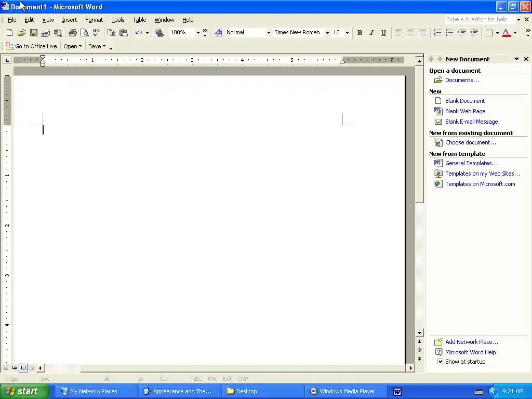Open Templates on Microsoft.com link
532x399 pixels.
(480, 184)
